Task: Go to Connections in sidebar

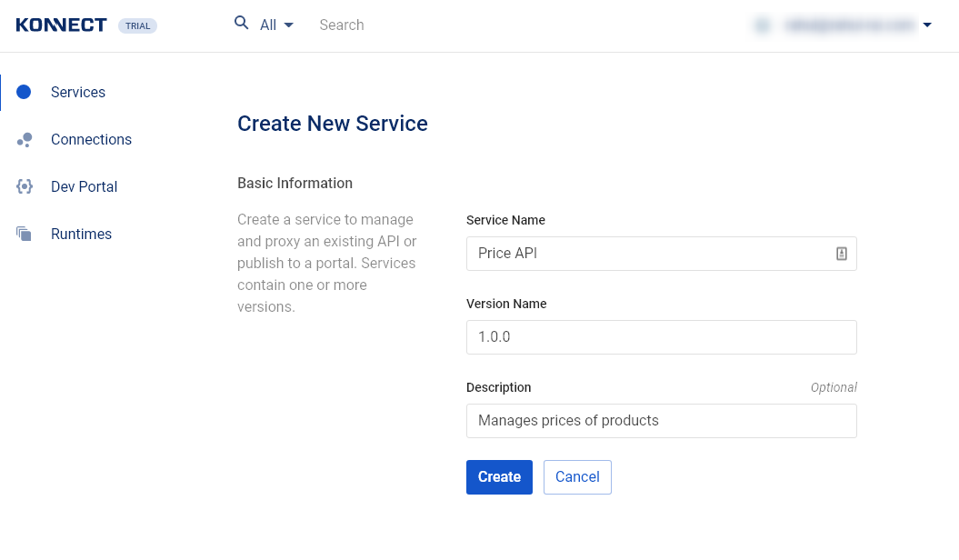Action: point(91,139)
